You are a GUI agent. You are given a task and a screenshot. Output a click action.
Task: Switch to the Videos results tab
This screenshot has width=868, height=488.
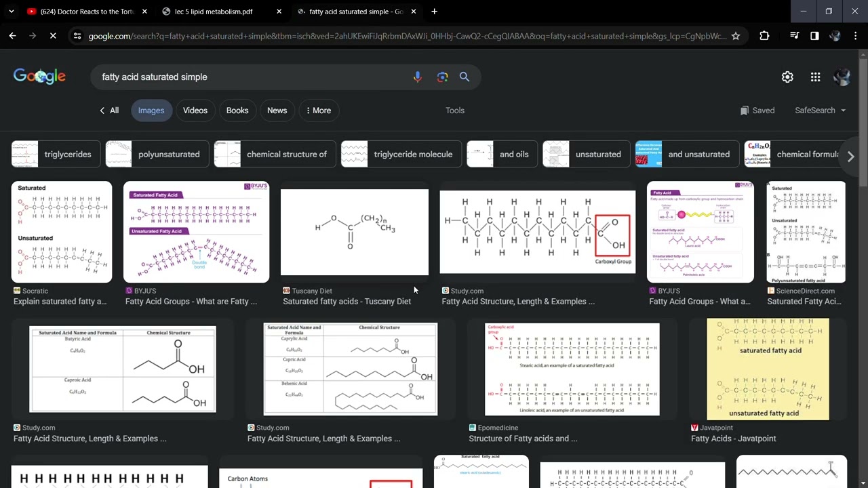click(195, 110)
